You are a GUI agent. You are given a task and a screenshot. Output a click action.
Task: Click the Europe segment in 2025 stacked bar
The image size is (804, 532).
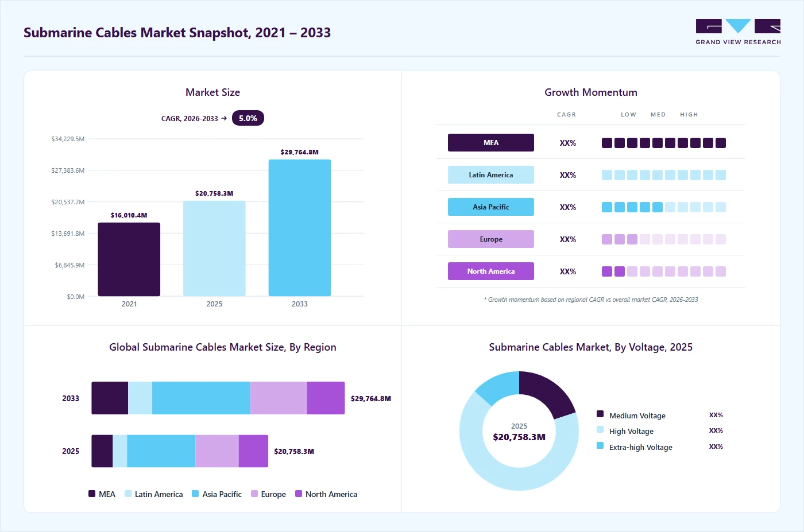(x=217, y=451)
